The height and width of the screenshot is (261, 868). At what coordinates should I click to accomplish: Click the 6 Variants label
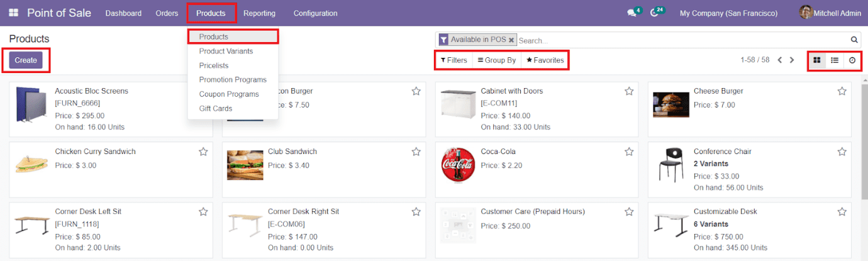[711, 224]
